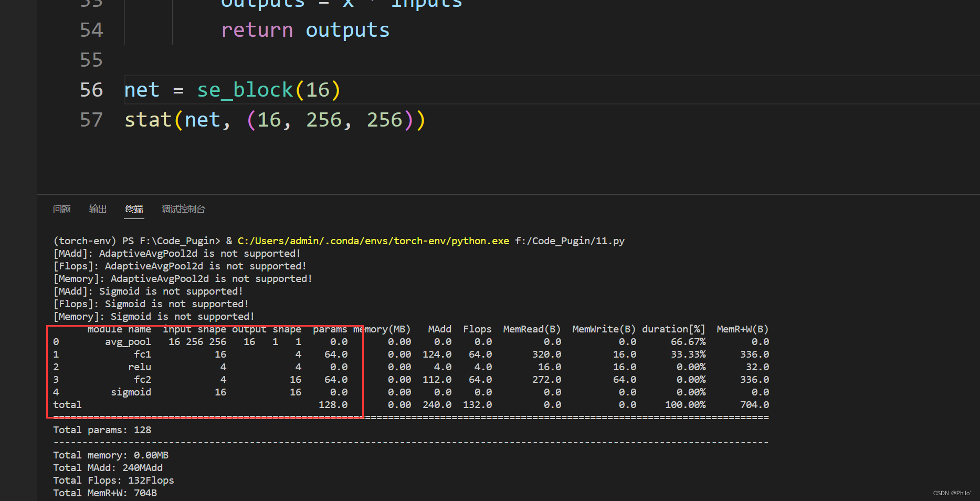Viewport: 980px width, 501px height.
Task: Click the 'MemWrite(B)' column header
Action: point(604,329)
